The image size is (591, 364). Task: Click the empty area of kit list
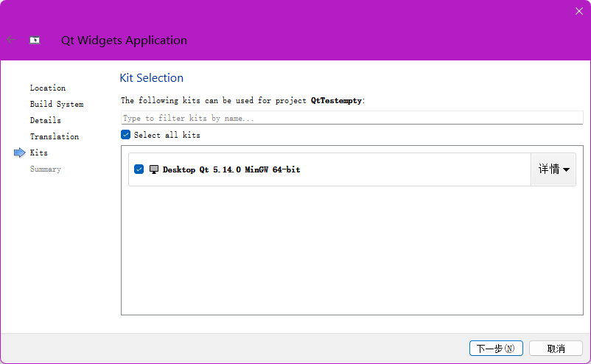coord(352,251)
